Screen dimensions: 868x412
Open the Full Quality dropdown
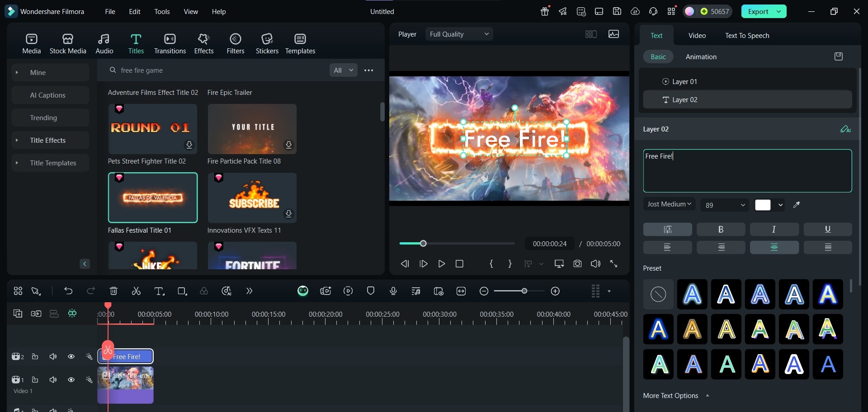459,34
